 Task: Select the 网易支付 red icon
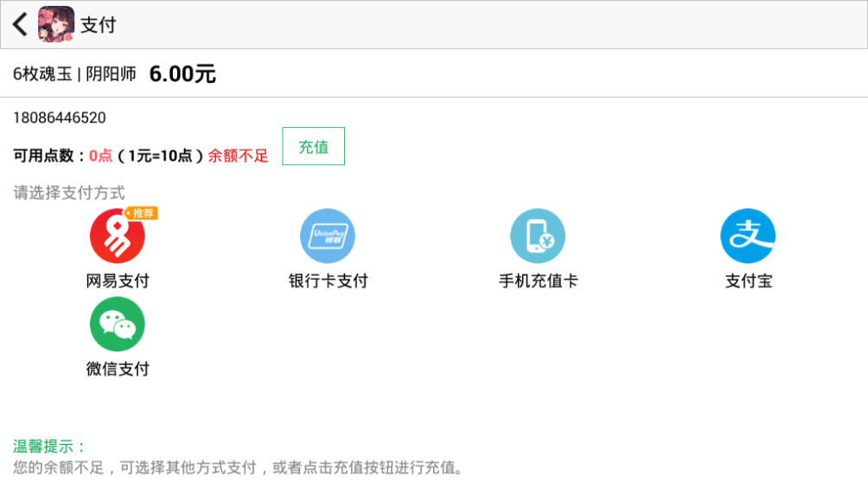(118, 237)
